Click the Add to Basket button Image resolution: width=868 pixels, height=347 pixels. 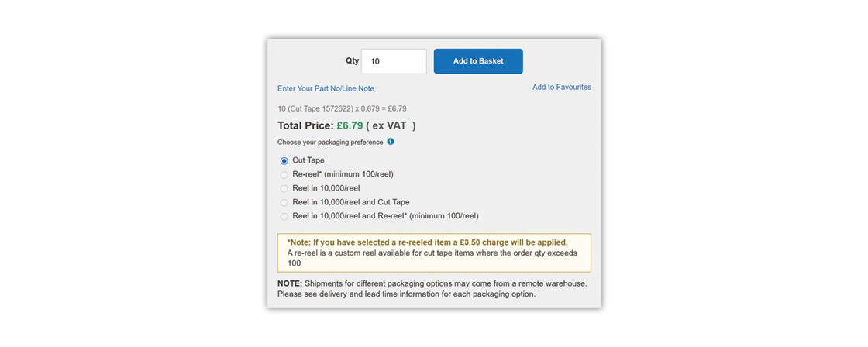[478, 61]
